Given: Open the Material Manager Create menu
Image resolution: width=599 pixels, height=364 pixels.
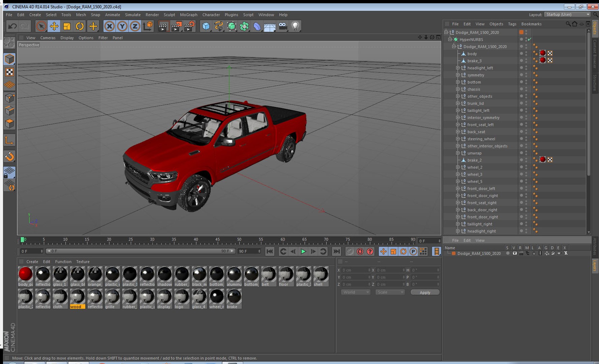Looking at the screenshot, I should coord(32,262).
